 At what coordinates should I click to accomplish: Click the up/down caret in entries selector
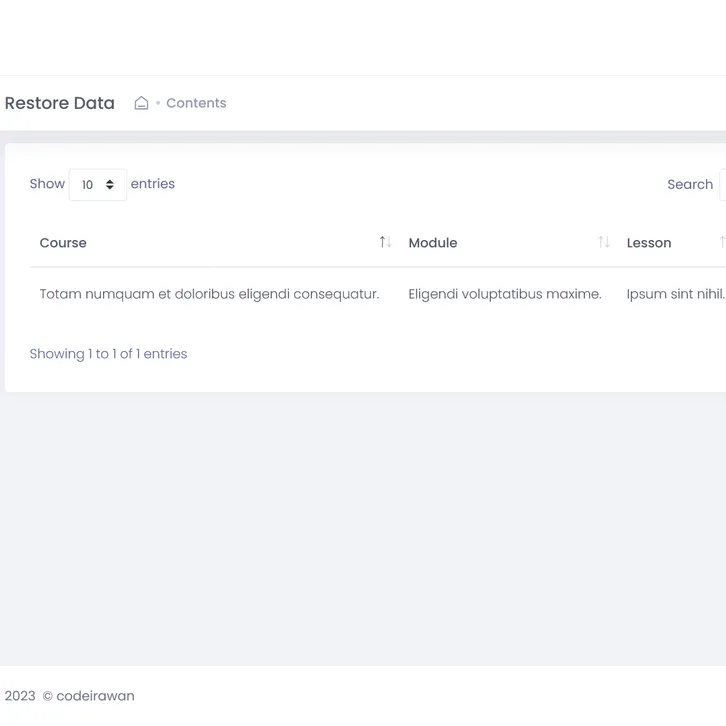pyautogui.click(x=110, y=185)
